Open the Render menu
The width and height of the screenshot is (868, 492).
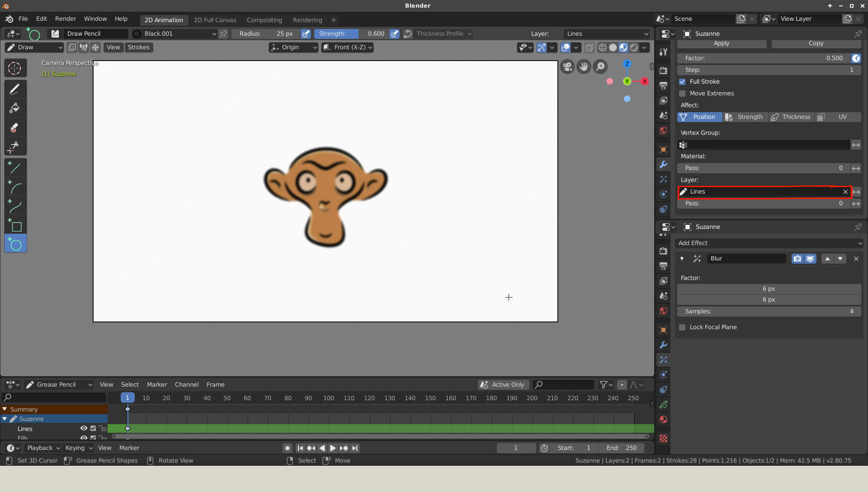click(x=66, y=19)
